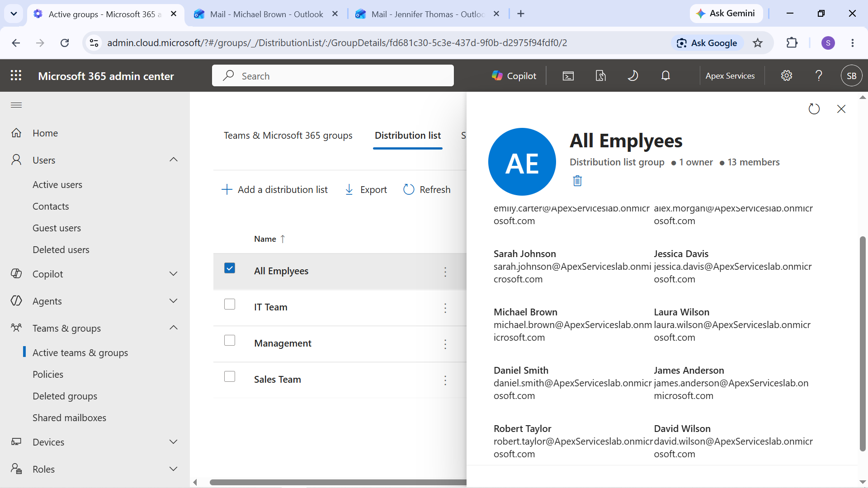Open a new browser tab

point(521,14)
